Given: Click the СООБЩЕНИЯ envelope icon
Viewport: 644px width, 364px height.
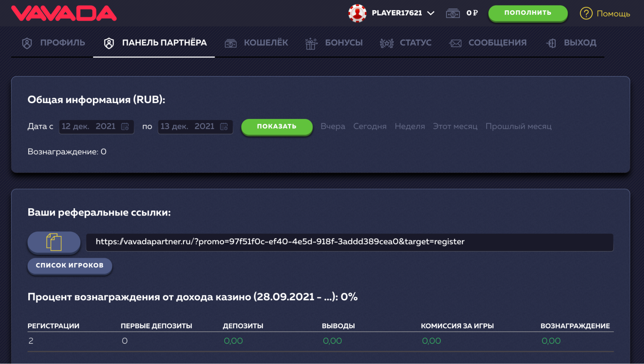Looking at the screenshot, I should tap(455, 43).
